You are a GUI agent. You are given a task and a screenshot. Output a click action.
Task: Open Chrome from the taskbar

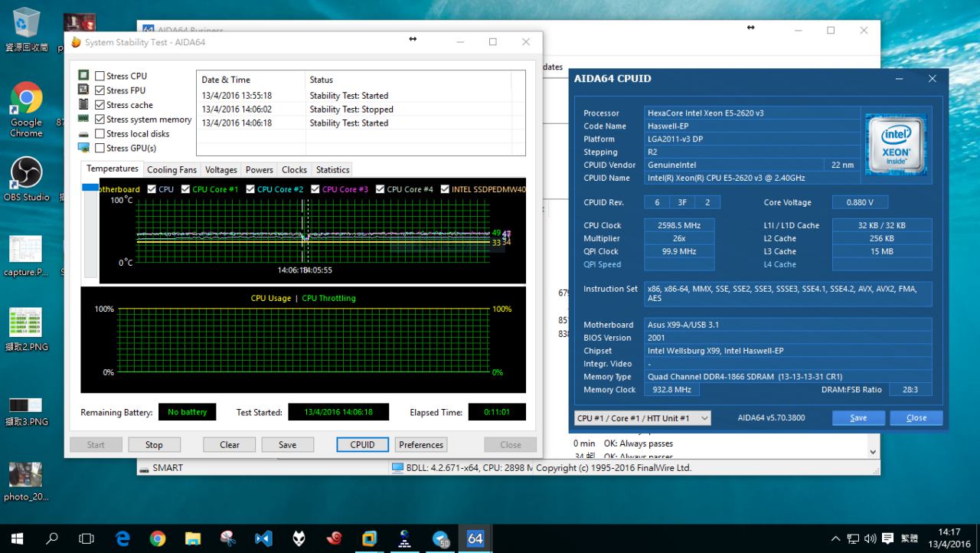click(x=158, y=538)
